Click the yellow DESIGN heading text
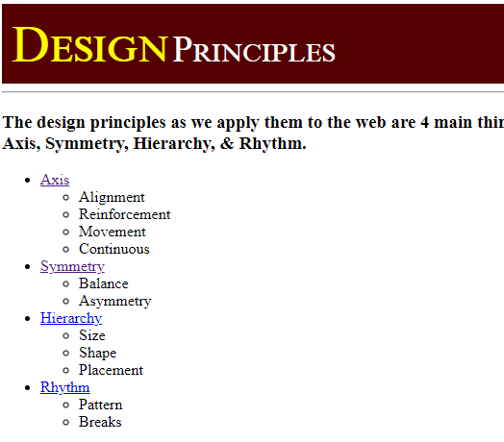The image size is (504, 442). tap(89, 45)
